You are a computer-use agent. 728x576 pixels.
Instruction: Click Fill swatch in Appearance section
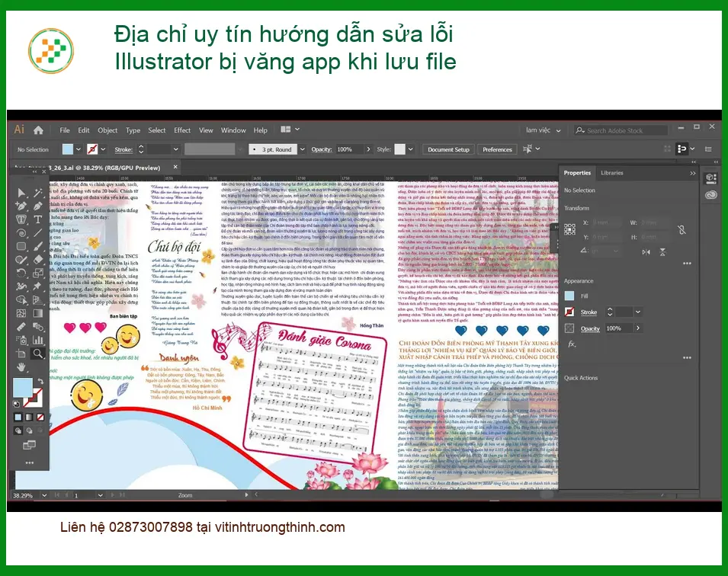[x=569, y=296]
